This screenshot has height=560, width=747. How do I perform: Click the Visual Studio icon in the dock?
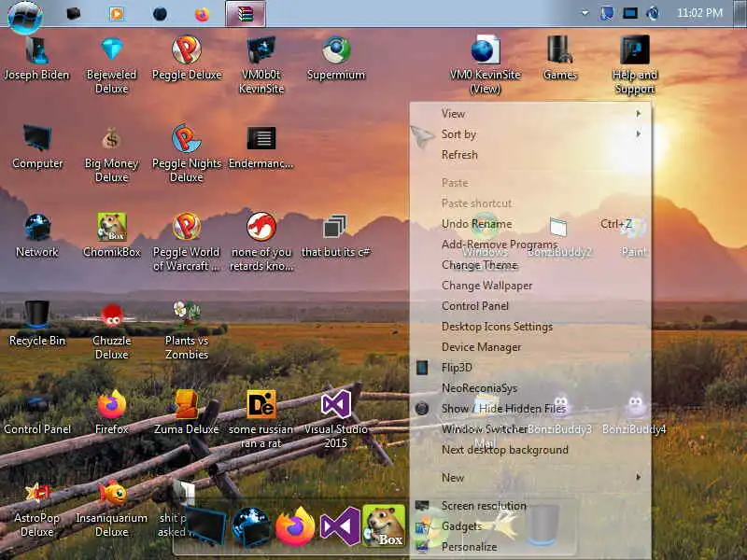[x=340, y=526]
